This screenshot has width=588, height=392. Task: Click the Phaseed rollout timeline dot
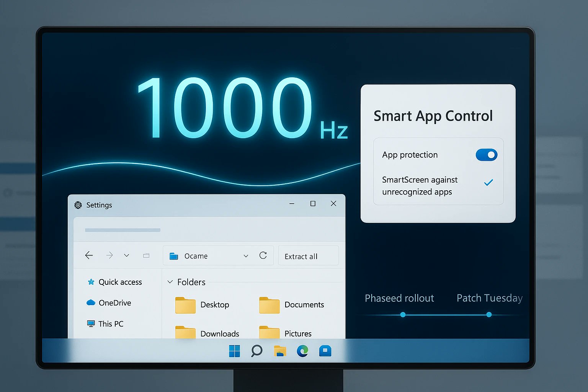point(403,315)
